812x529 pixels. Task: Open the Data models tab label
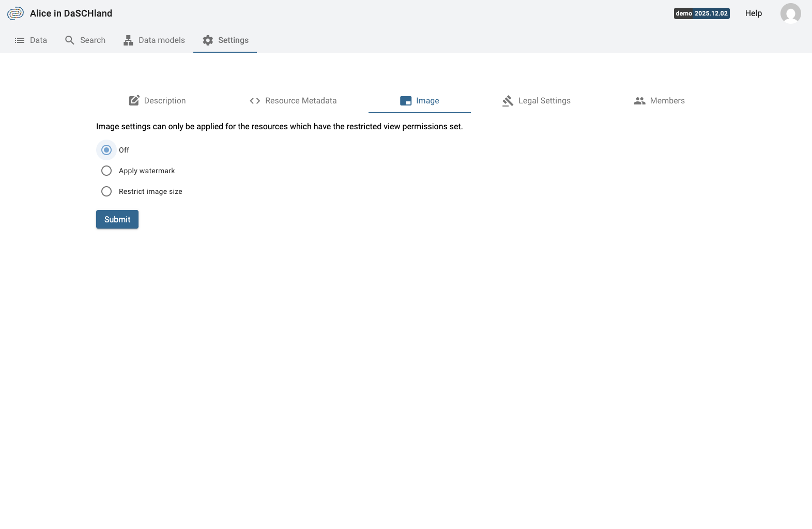pos(162,40)
